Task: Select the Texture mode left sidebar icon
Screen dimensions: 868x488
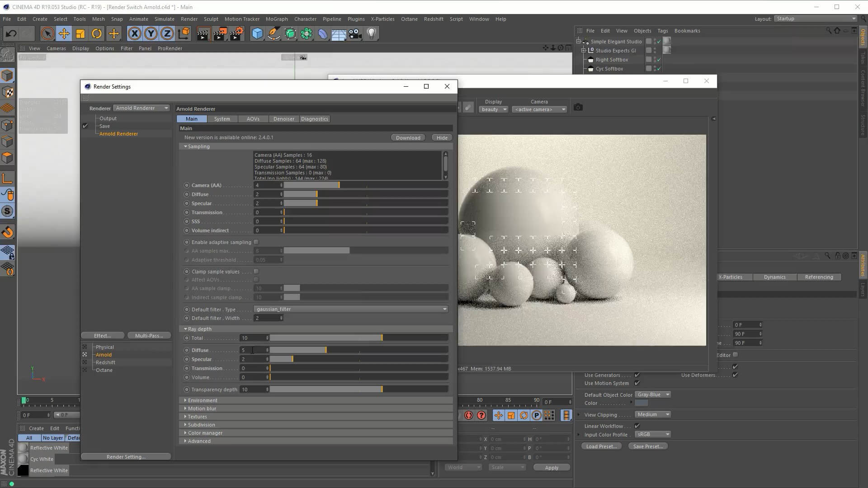Action: (8, 92)
